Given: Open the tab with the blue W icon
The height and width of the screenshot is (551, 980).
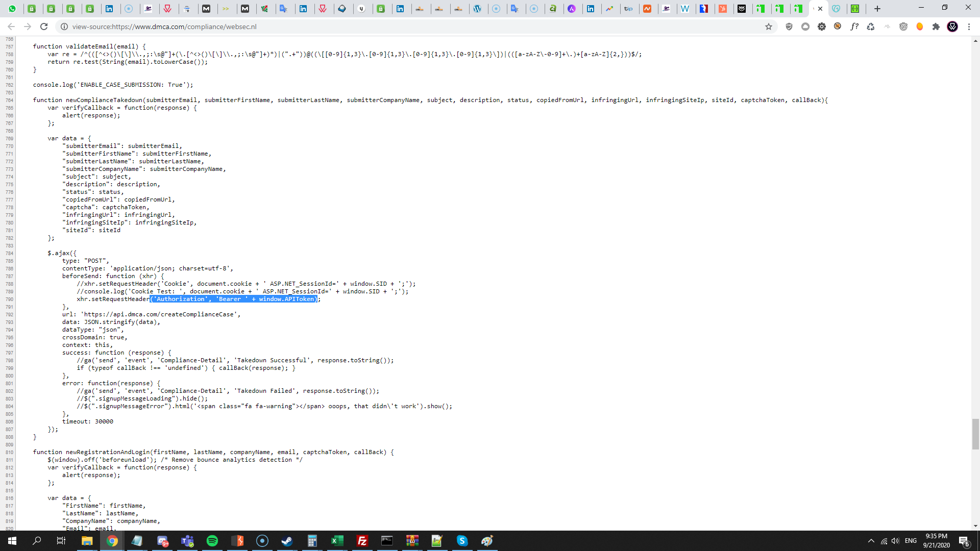Looking at the screenshot, I should pos(685,9).
